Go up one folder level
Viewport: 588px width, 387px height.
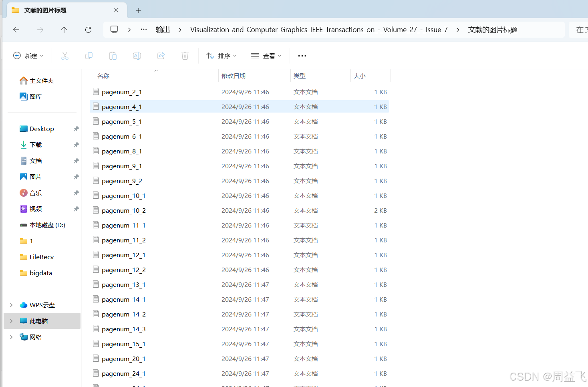[x=64, y=30]
